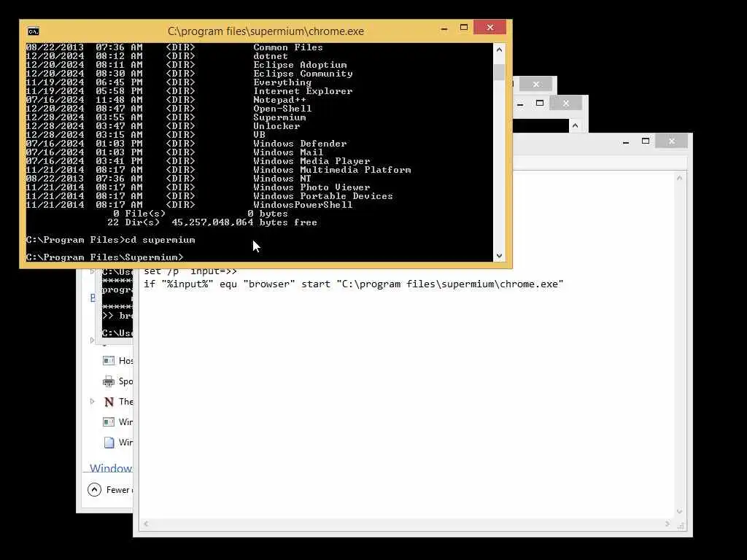Click the Notepad vertical scrollbar down arrow
Image resolution: width=747 pixels, height=560 pixels.
[x=679, y=511]
